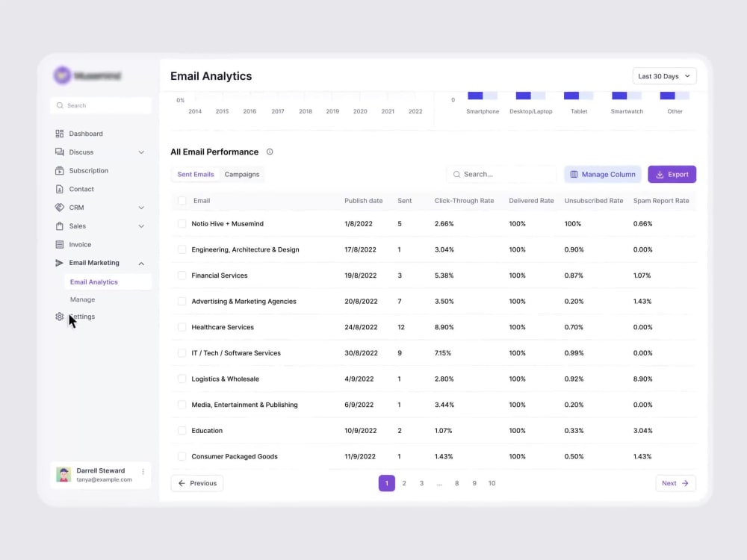Viewport: 747px width, 560px height.
Task: Click the download icon on Export
Action: pos(660,174)
